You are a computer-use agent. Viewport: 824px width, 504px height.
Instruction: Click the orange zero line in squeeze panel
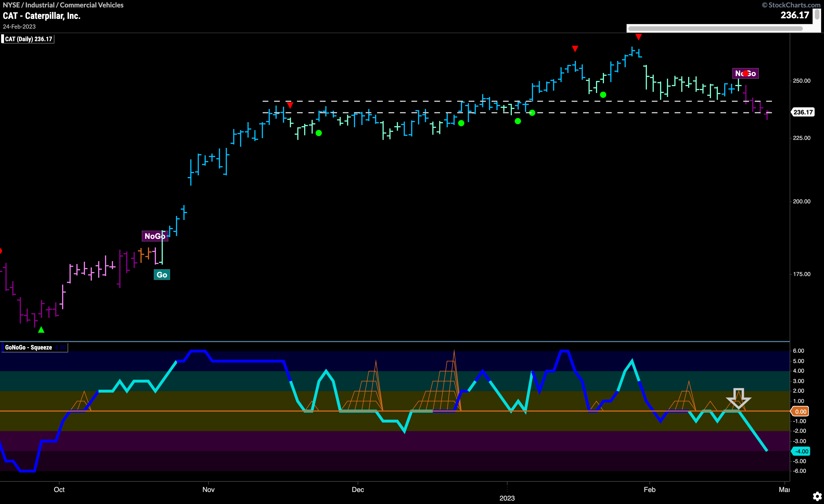click(395, 411)
